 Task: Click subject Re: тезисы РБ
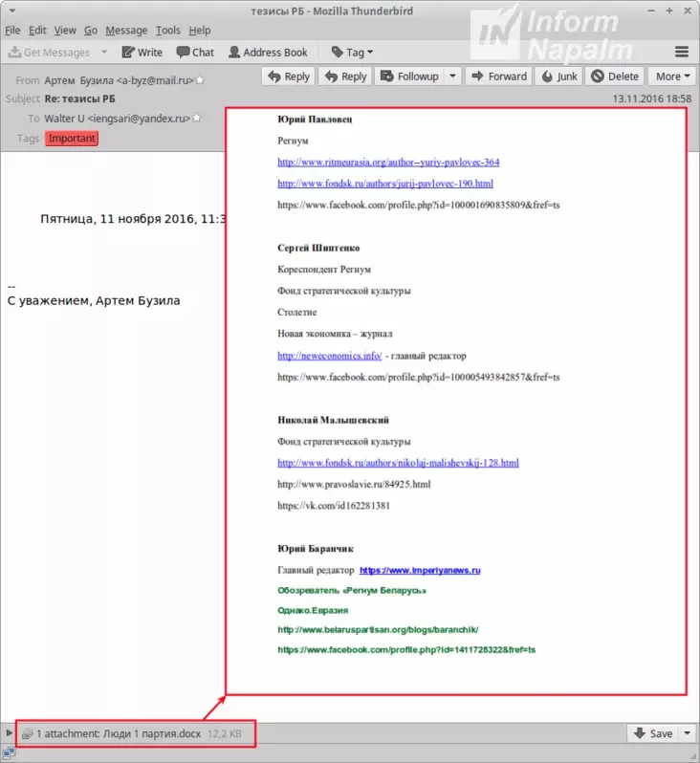coord(79,98)
